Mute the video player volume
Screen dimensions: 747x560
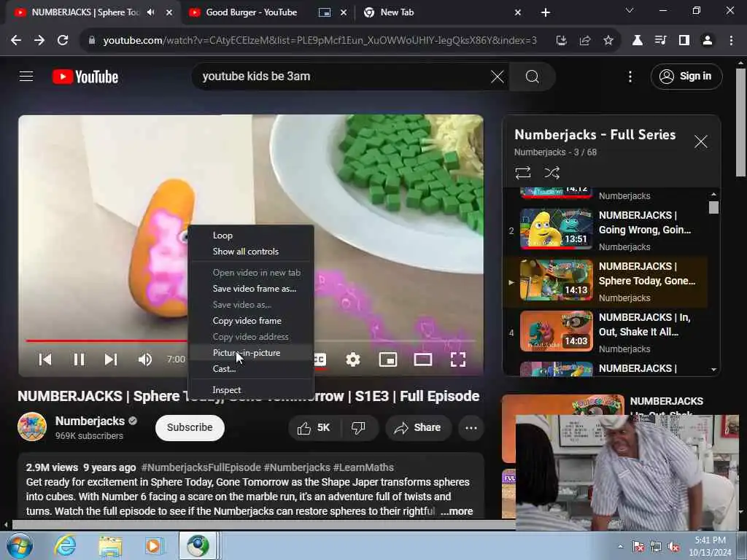click(x=145, y=359)
